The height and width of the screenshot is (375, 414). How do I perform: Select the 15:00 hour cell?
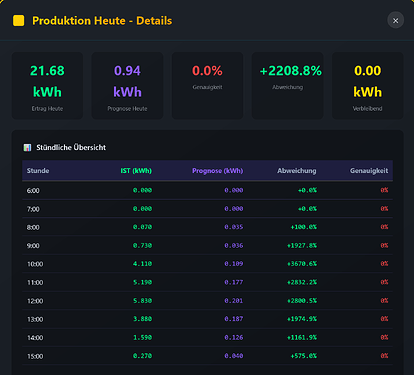35,356
